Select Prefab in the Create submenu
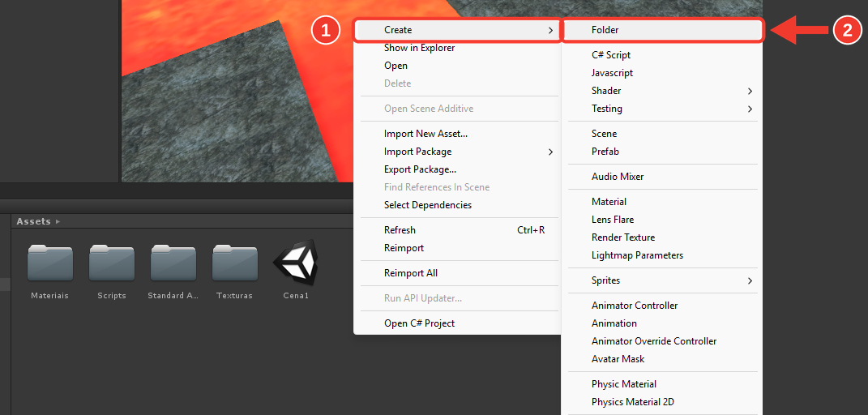The width and height of the screenshot is (868, 415). pyautogui.click(x=662, y=151)
